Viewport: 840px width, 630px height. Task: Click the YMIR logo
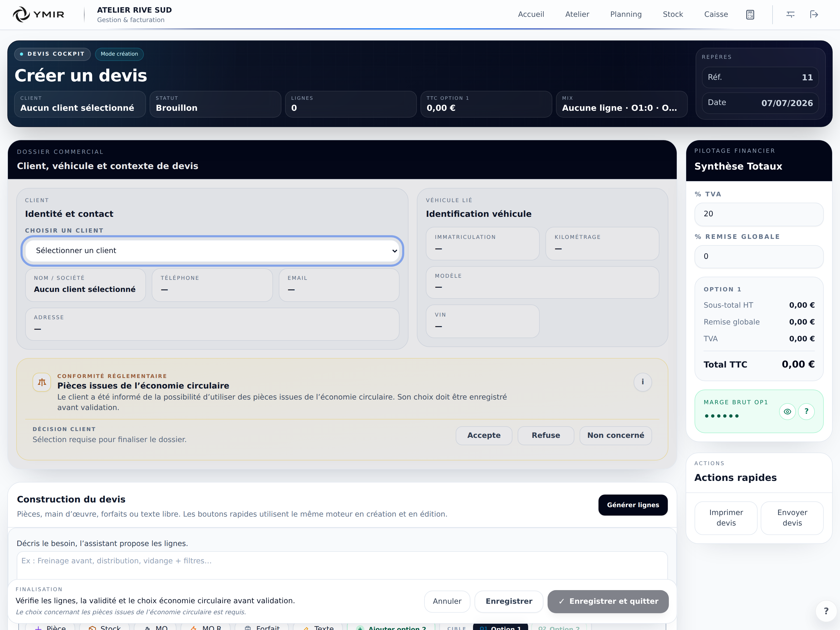click(38, 14)
